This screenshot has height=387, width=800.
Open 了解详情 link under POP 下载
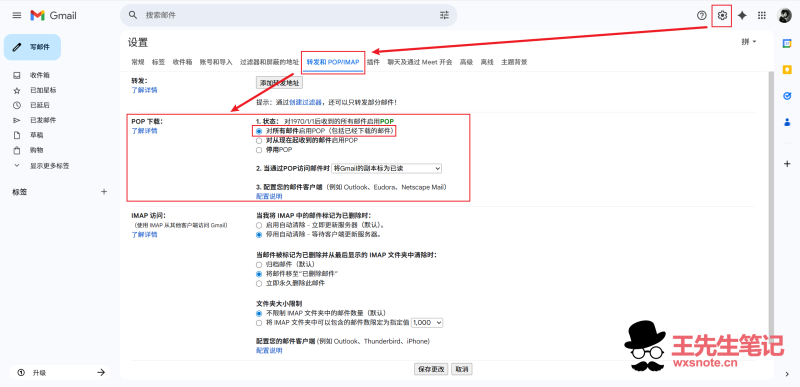click(144, 131)
